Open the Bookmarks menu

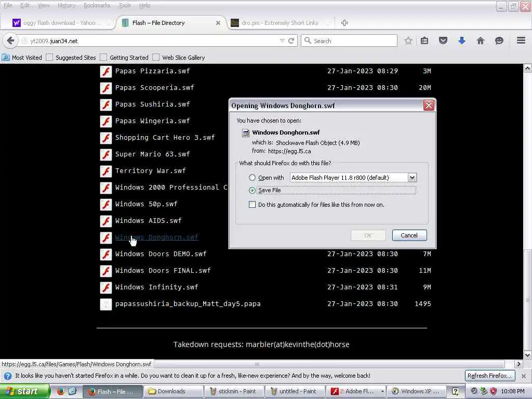97,5
